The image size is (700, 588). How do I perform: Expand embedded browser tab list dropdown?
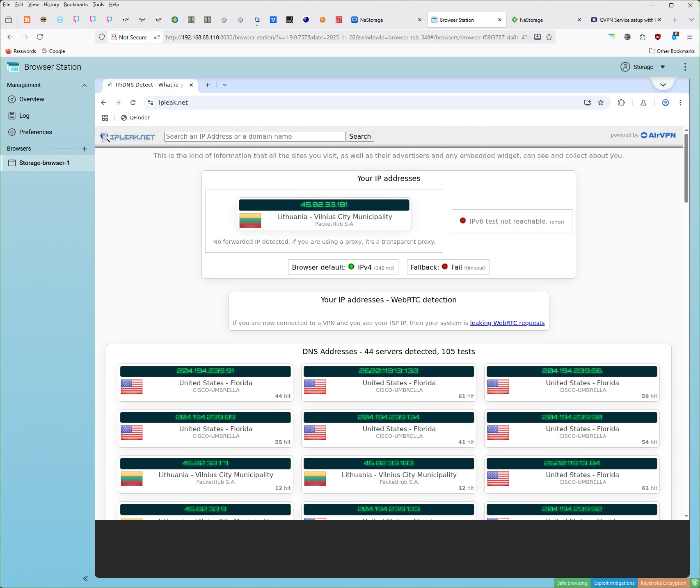click(224, 85)
